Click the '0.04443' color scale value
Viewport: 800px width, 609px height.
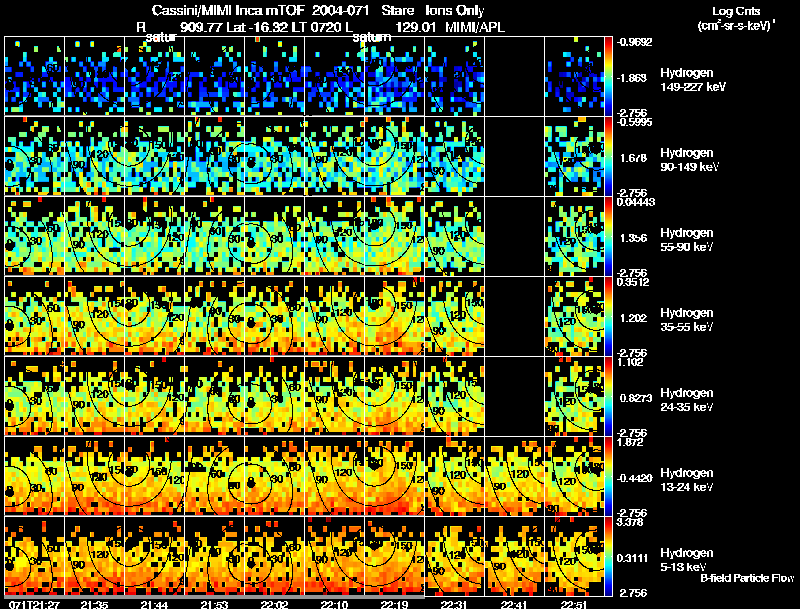click(636, 202)
